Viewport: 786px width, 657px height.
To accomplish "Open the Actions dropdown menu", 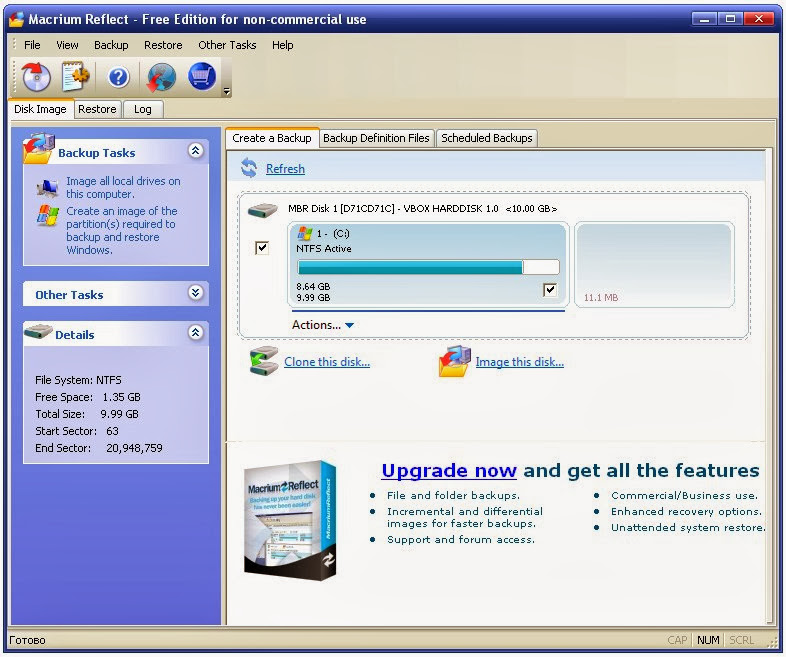I will (323, 325).
